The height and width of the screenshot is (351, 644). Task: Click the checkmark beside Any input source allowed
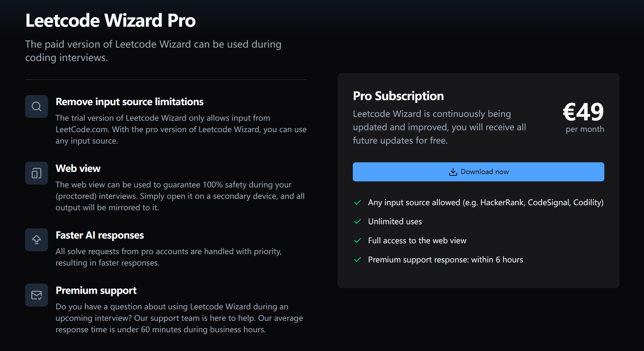(x=358, y=202)
